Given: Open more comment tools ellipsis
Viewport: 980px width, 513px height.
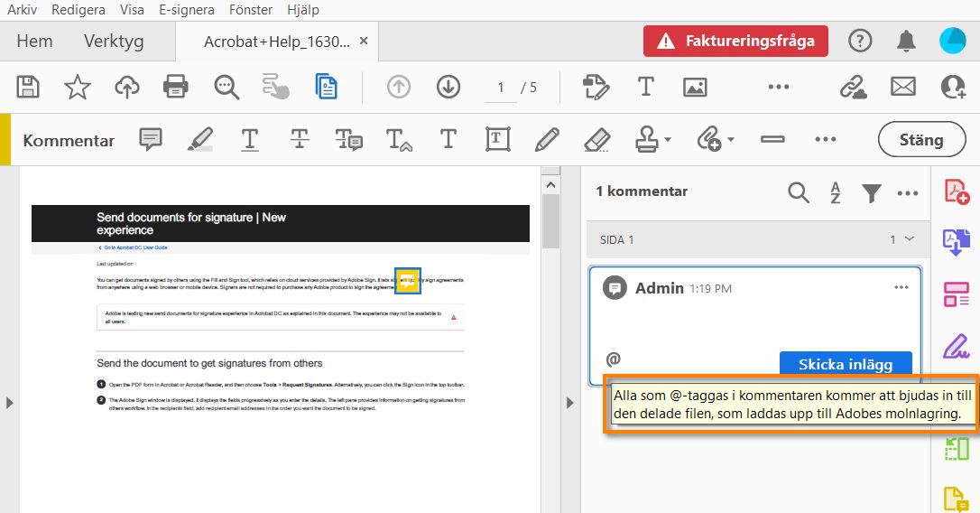Looking at the screenshot, I should click(x=826, y=139).
